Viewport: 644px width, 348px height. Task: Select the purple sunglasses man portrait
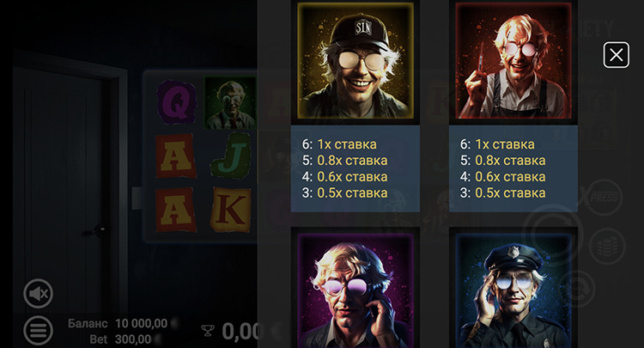[355, 291]
